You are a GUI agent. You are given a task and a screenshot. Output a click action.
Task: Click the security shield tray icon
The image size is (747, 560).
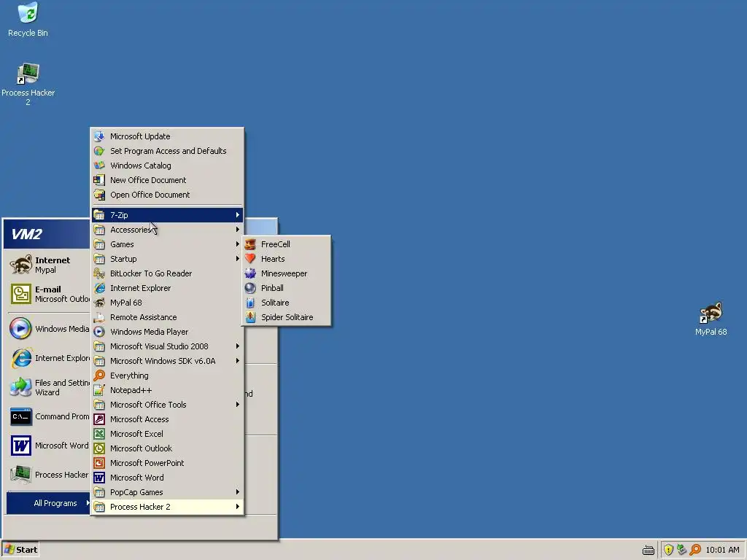tap(668, 550)
